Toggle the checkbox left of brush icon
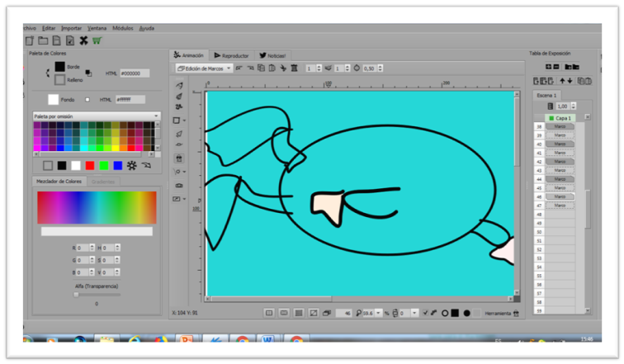Viewport: 624px width, 364px height. click(x=425, y=313)
